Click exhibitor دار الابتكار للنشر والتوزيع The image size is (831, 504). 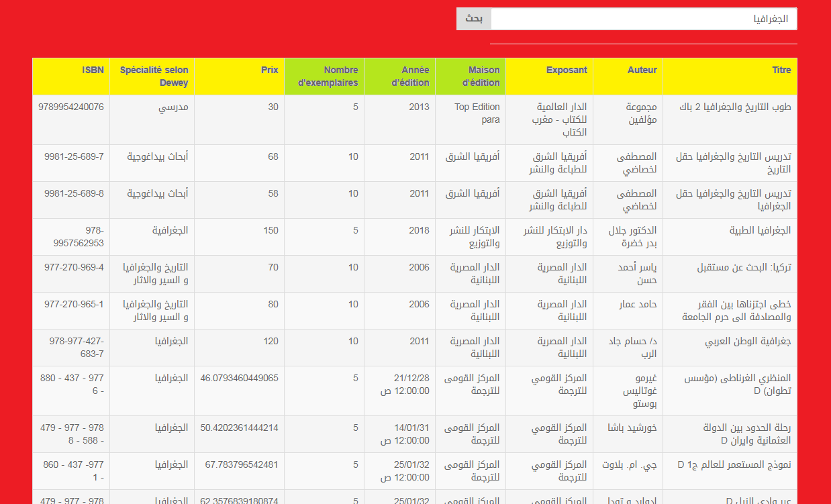click(555, 237)
